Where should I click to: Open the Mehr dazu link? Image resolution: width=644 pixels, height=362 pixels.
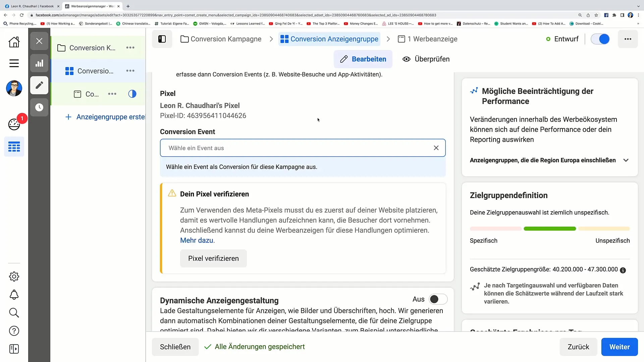tap(197, 240)
